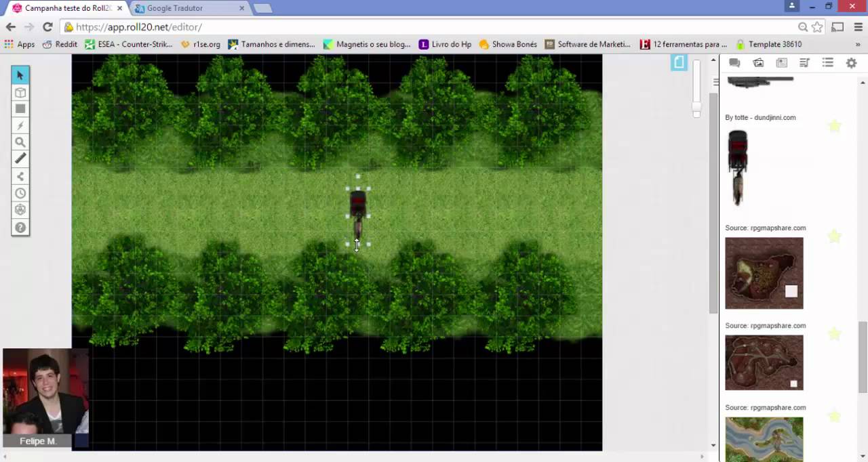Select the arrow Select tool
The height and width of the screenshot is (462, 868).
coord(20,75)
